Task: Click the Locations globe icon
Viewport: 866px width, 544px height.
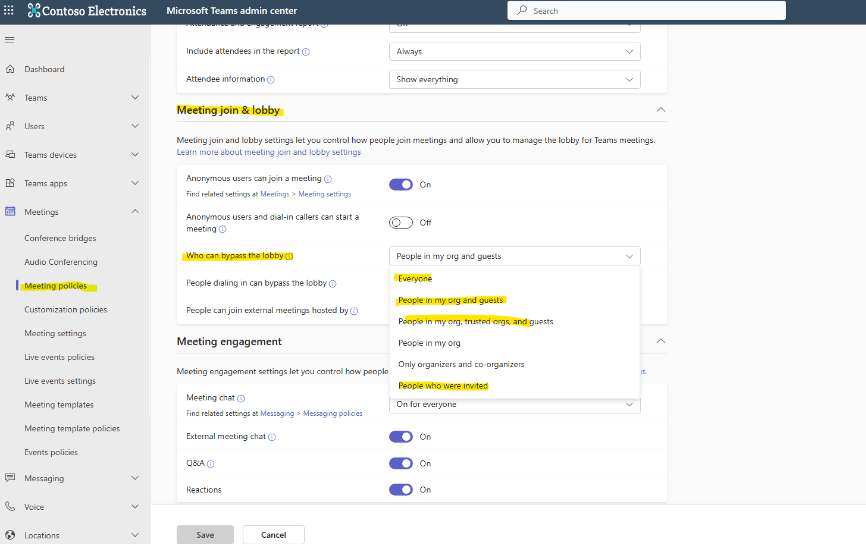Action: point(10,535)
